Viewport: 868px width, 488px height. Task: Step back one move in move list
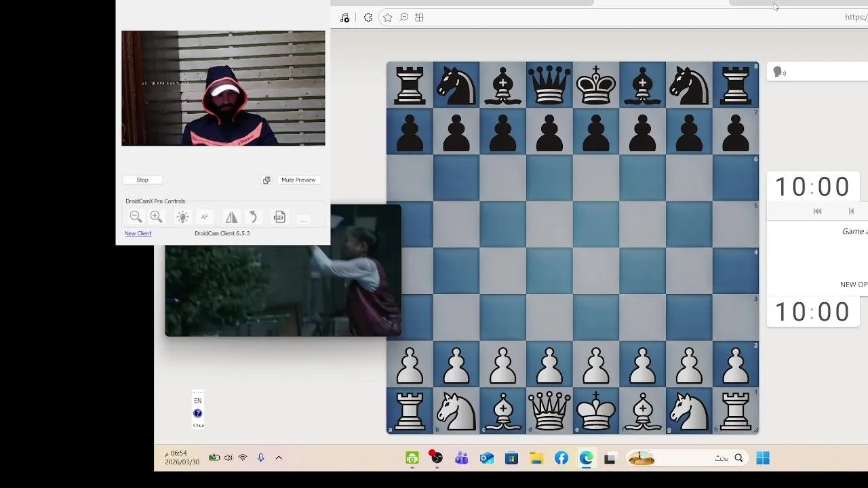tap(851, 211)
